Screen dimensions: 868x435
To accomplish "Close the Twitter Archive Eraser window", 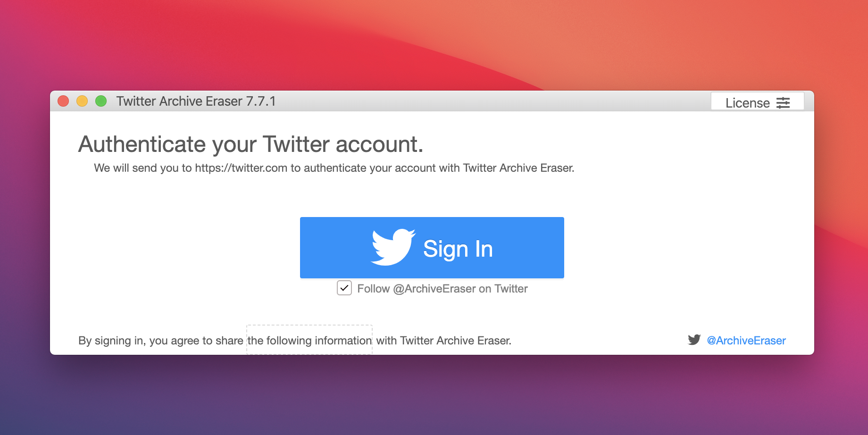I will click(x=63, y=101).
